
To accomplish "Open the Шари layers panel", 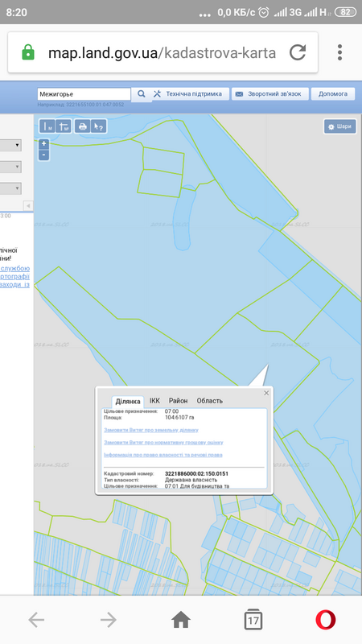I will coord(339,126).
